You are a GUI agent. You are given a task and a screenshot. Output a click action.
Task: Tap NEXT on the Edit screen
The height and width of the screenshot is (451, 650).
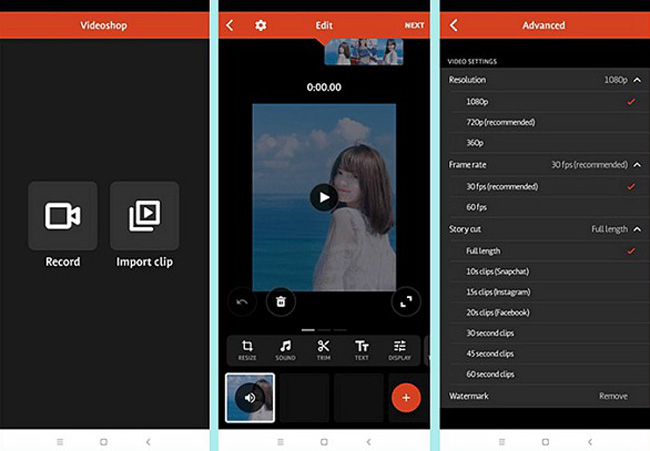tap(414, 25)
